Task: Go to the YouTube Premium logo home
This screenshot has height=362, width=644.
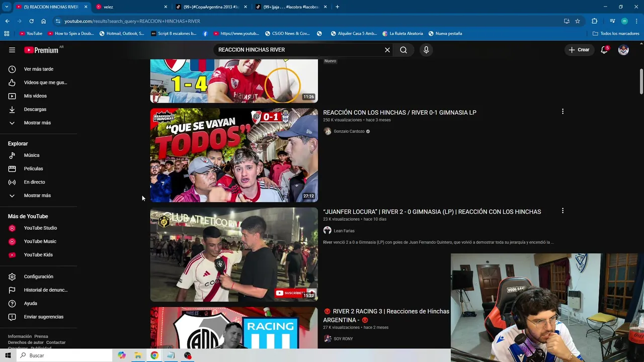Action: tap(41, 50)
